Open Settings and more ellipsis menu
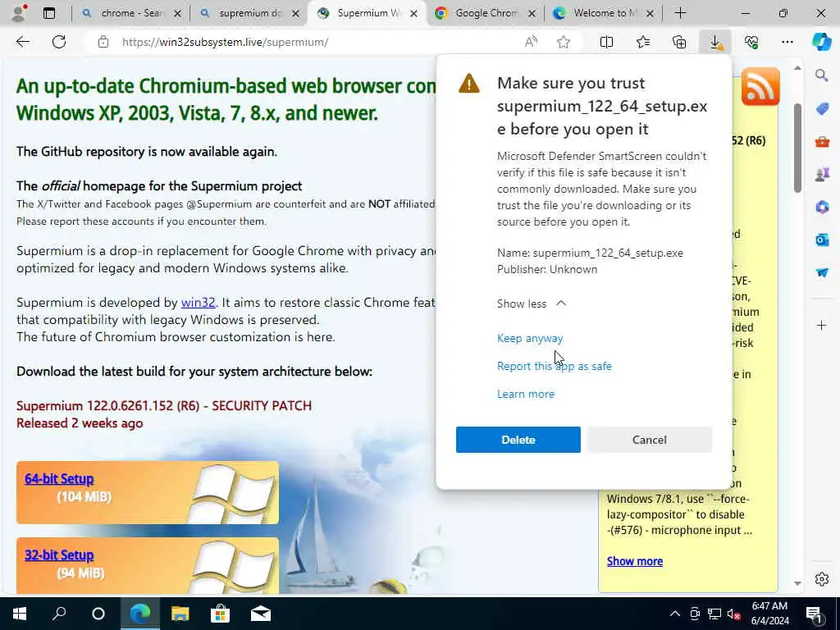Screen dimensions: 840x630 pos(787,42)
